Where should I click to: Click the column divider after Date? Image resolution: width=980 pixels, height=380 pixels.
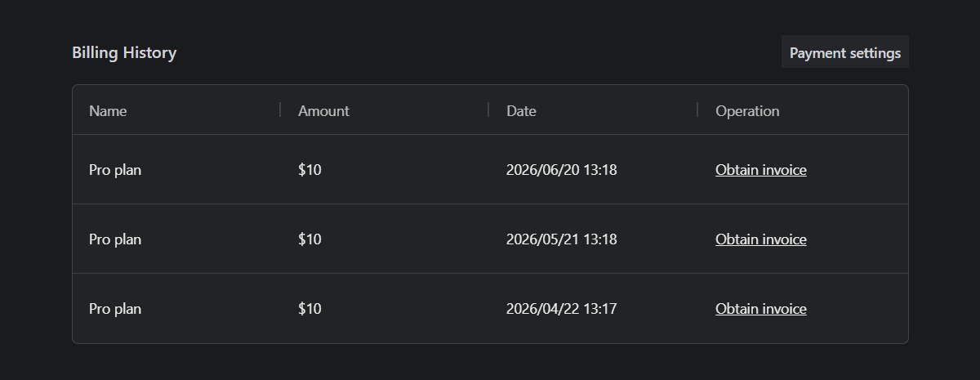[697, 110]
